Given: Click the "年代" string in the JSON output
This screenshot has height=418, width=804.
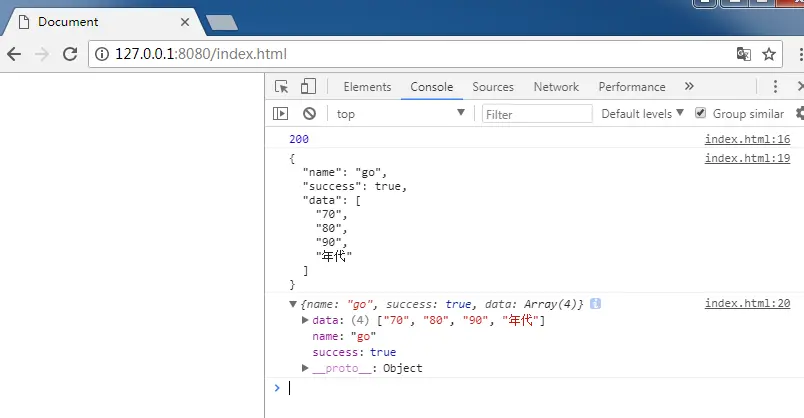Looking at the screenshot, I should click(334, 256).
